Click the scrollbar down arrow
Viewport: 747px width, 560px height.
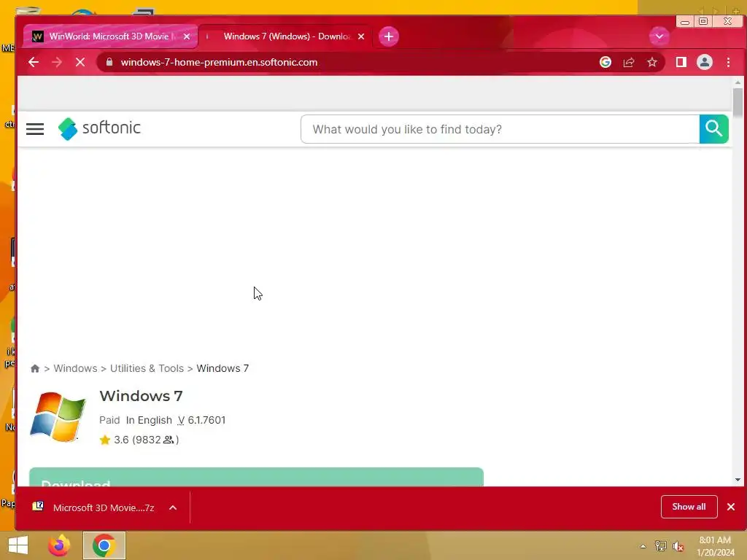738,480
